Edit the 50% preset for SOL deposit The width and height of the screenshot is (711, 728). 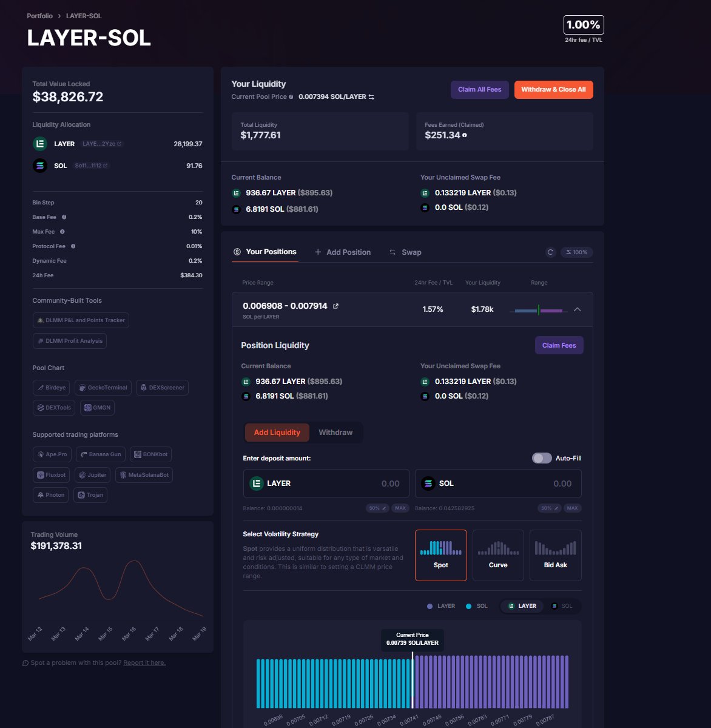550,508
